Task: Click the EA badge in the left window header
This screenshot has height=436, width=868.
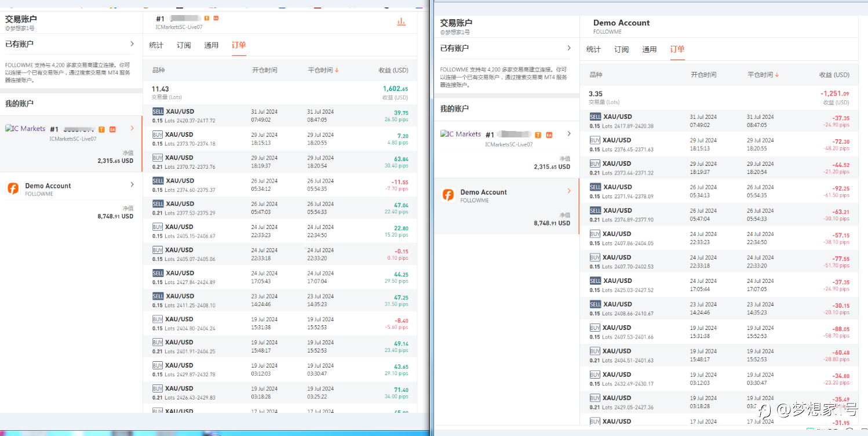Action: 216,19
